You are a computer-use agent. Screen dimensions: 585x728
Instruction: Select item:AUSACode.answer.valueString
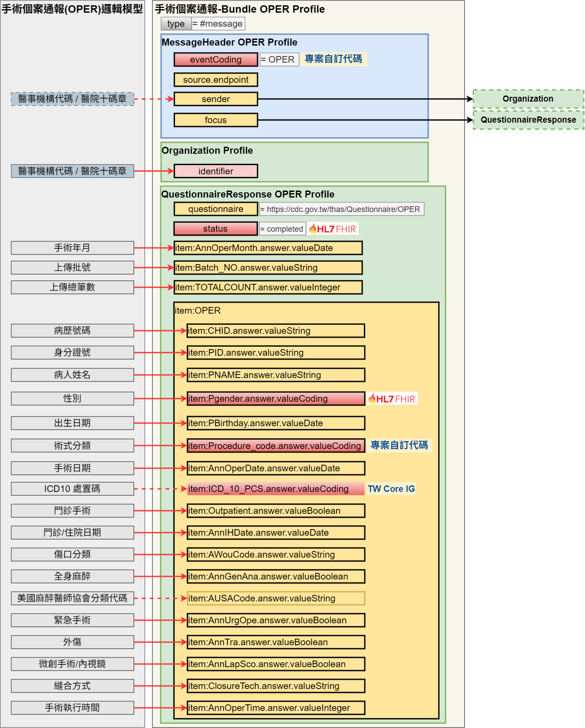coord(276,598)
